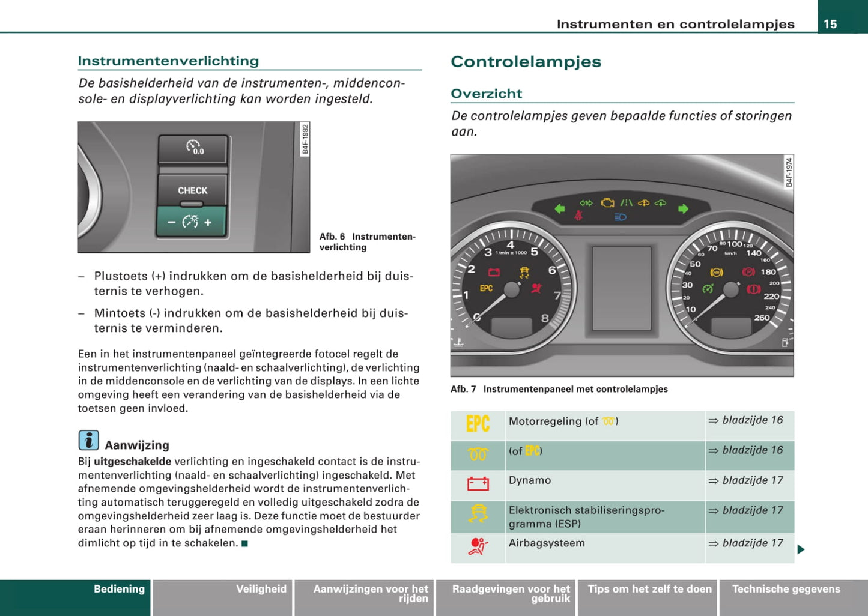Click the ESP stability icon in the table
Image resolution: width=868 pixels, height=616 pixels.
tap(478, 515)
